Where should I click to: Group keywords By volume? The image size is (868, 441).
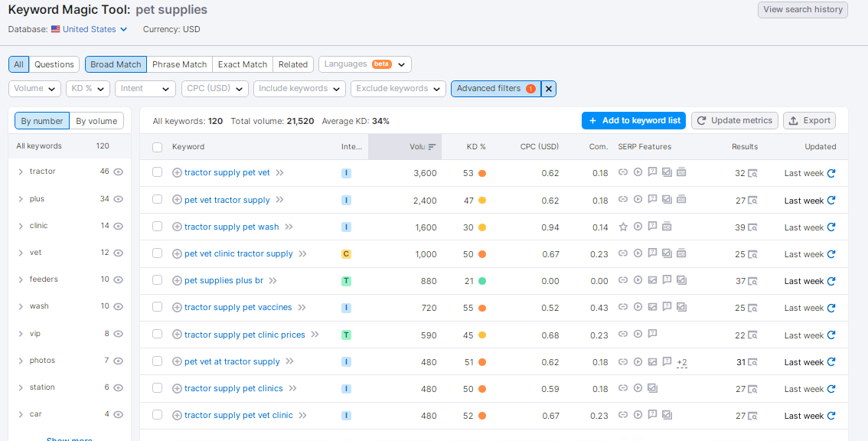click(x=96, y=121)
